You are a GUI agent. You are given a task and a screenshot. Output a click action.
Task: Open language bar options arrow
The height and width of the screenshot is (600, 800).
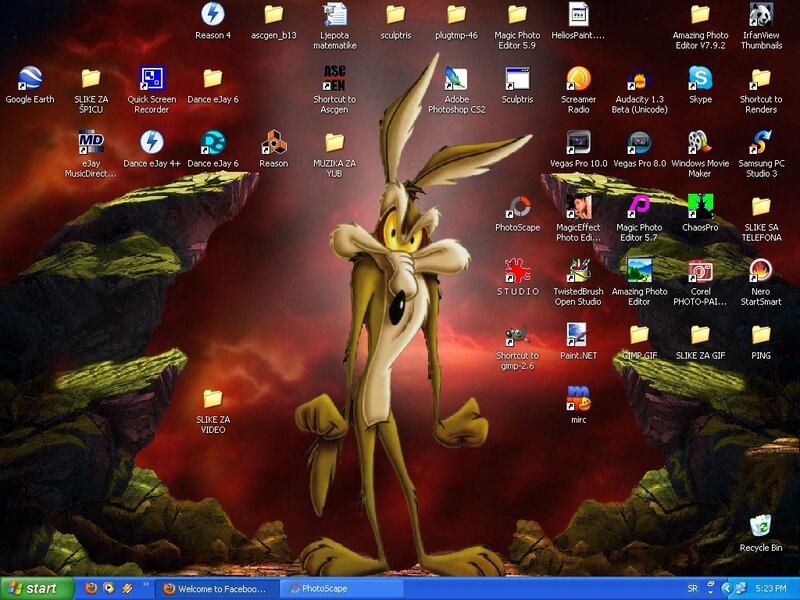[x=710, y=591]
